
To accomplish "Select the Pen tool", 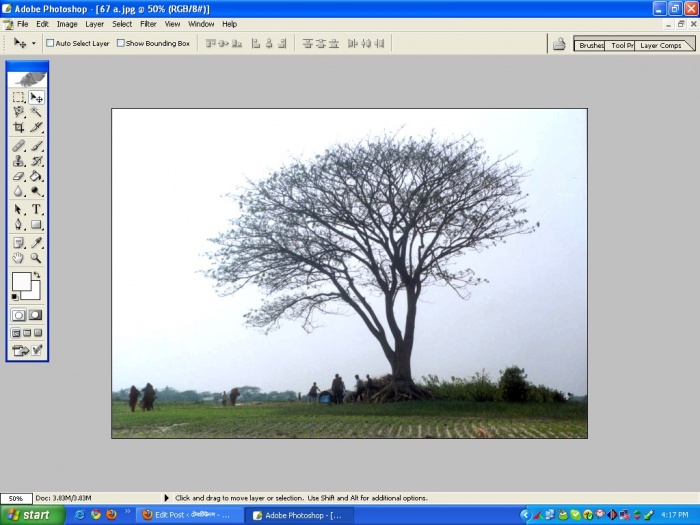I will pos(18,224).
